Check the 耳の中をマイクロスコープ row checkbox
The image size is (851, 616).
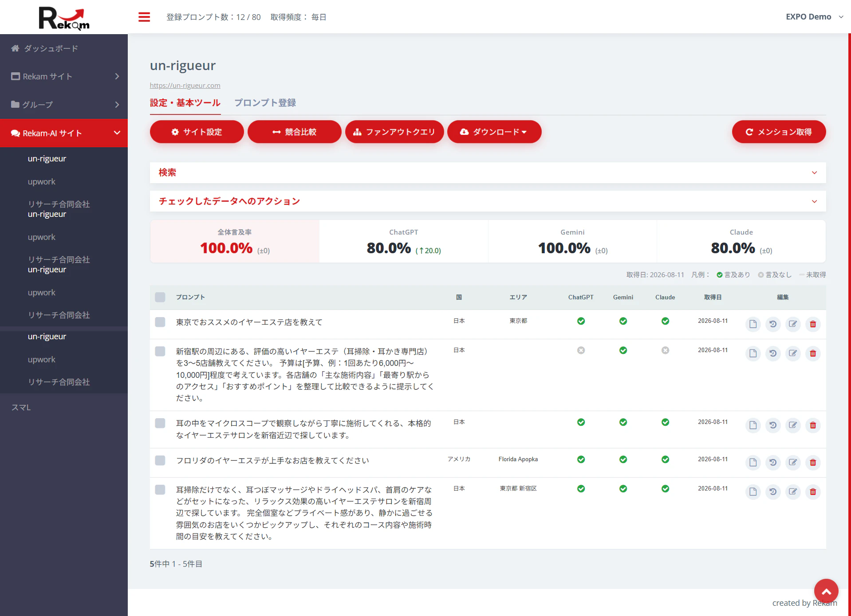pos(160,423)
